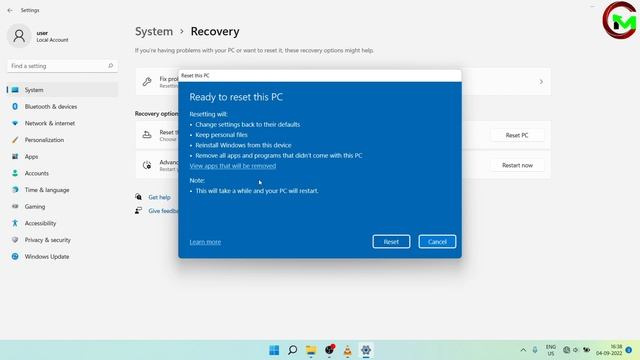The width and height of the screenshot is (640, 360).
Task: Open the Windows Start menu
Action: [274, 350]
